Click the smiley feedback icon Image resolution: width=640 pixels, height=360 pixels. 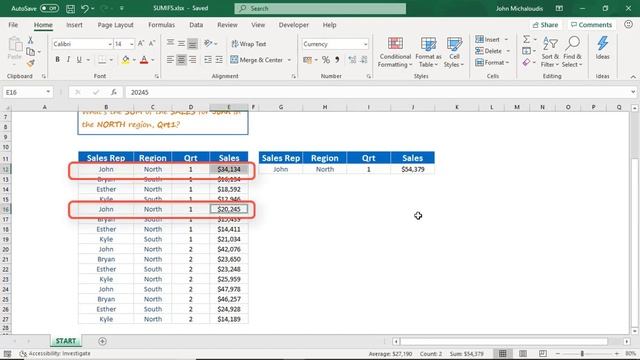(629, 24)
